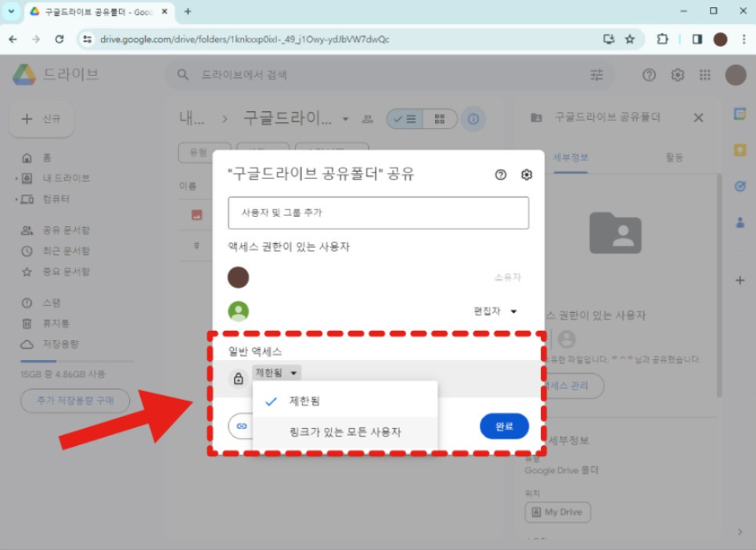Open share dialog help icon
The image size is (756, 550).
click(x=500, y=174)
